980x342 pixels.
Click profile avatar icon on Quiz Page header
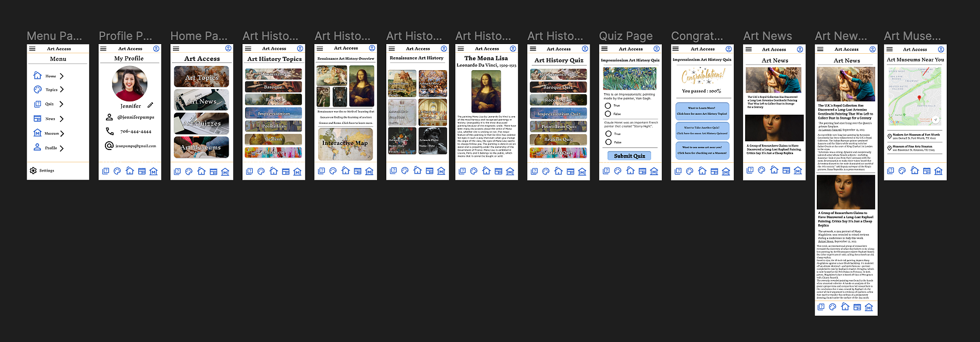coord(657,49)
